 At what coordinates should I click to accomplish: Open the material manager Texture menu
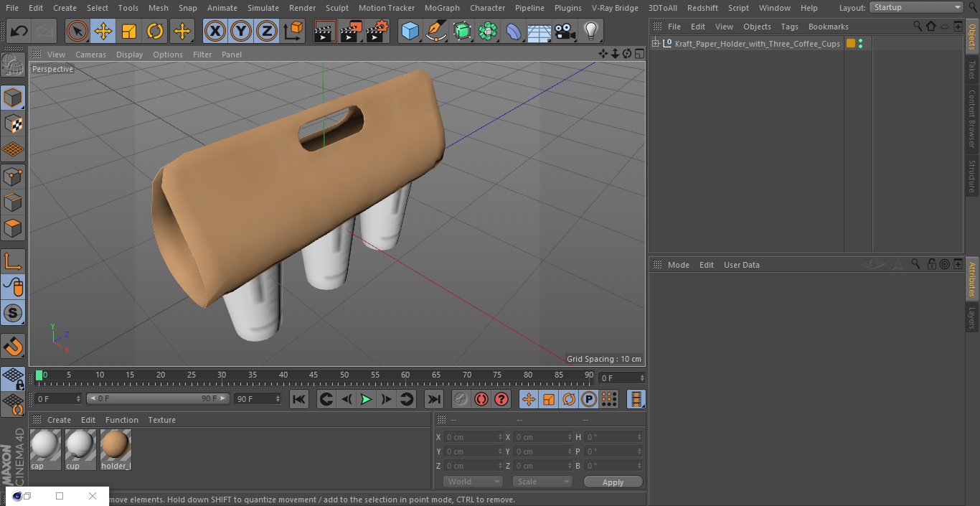[161, 420]
